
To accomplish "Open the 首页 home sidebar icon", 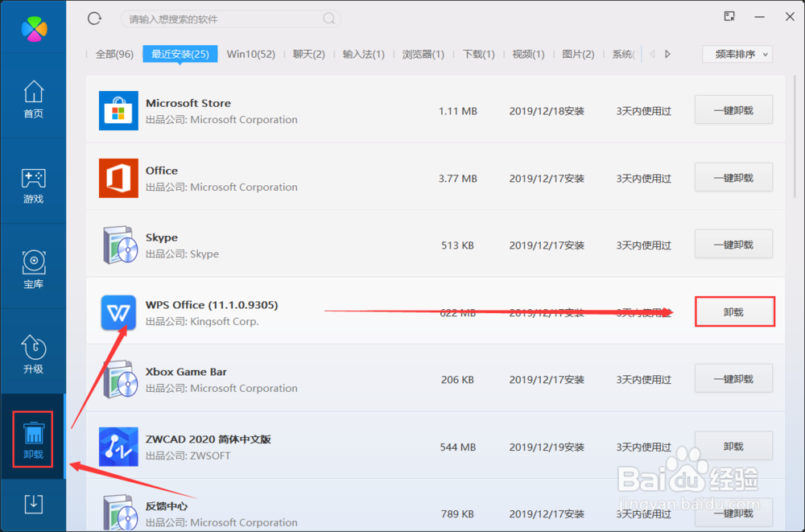I will point(33,99).
